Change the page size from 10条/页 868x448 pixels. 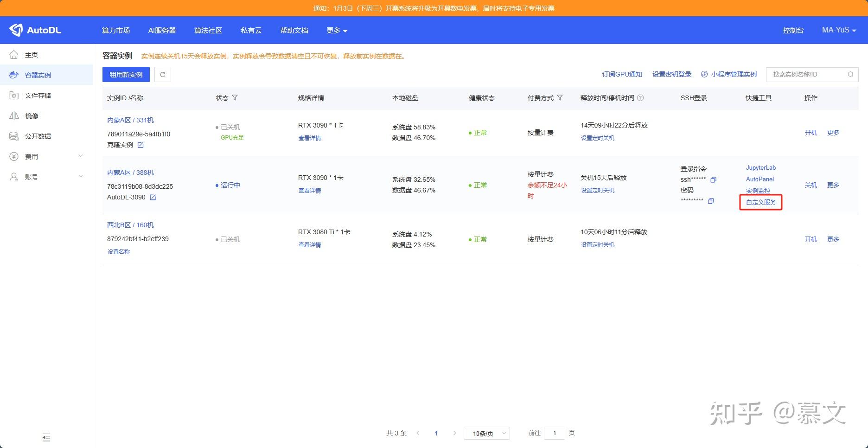(486, 433)
